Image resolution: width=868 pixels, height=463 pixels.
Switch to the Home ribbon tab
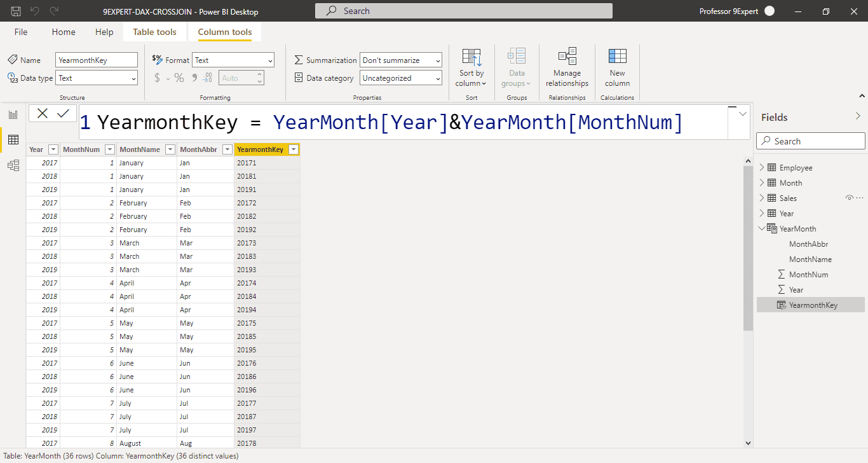(x=63, y=32)
